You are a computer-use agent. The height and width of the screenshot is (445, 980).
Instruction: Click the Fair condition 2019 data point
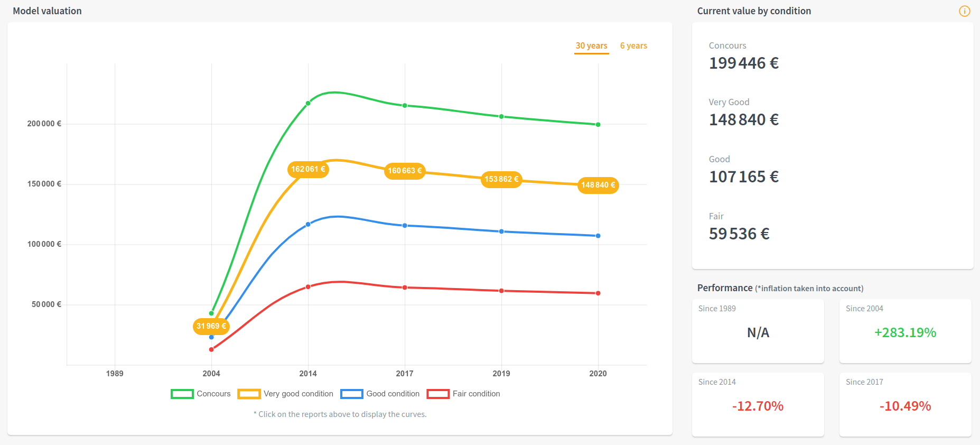[x=501, y=291]
